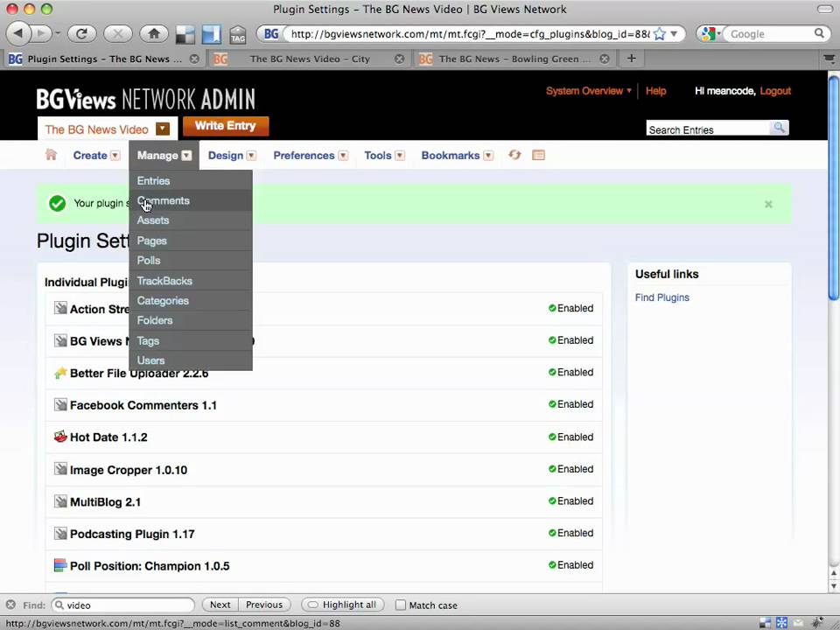
Task: Select Tags from the Manage menu
Action: coord(190,340)
